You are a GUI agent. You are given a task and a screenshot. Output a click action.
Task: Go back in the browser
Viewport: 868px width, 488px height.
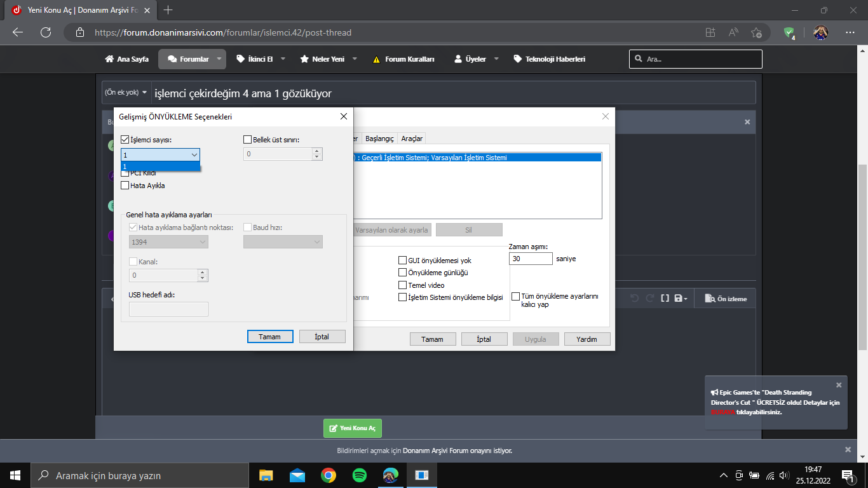18,32
